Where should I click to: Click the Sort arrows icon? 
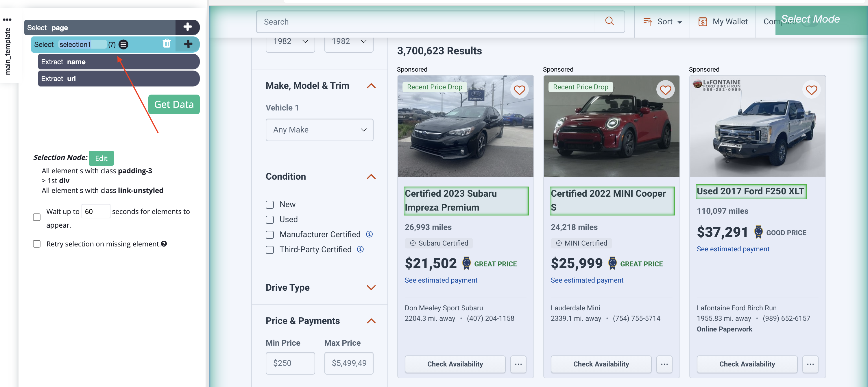click(x=647, y=22)
